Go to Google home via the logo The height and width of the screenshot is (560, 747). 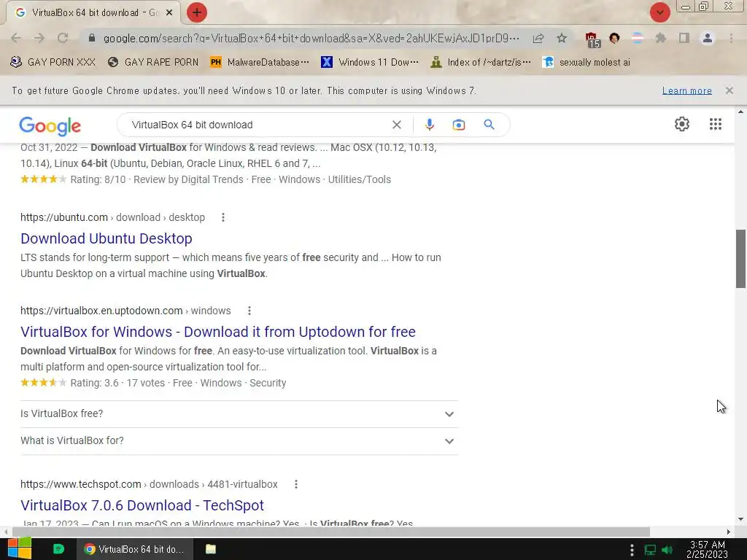coord(50,125)
